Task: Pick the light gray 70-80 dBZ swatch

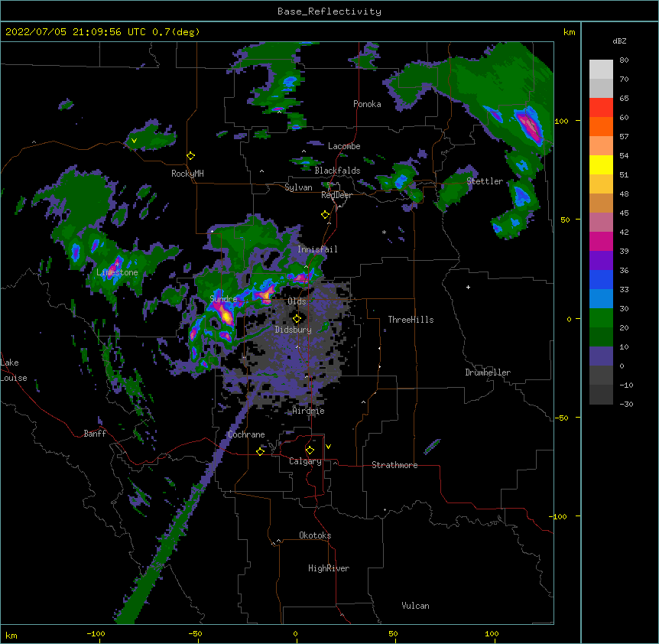Action: pos(601,70)
